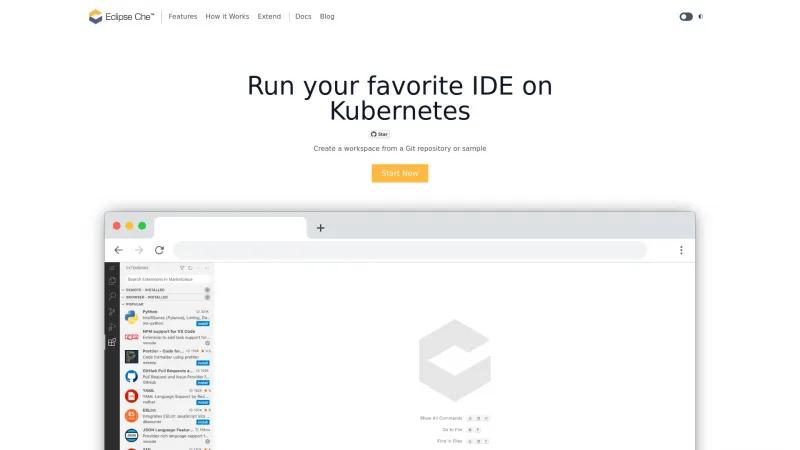This screenshot has width=800, height=450.
Task: Open the Features nav link
Action: (183, 16)
